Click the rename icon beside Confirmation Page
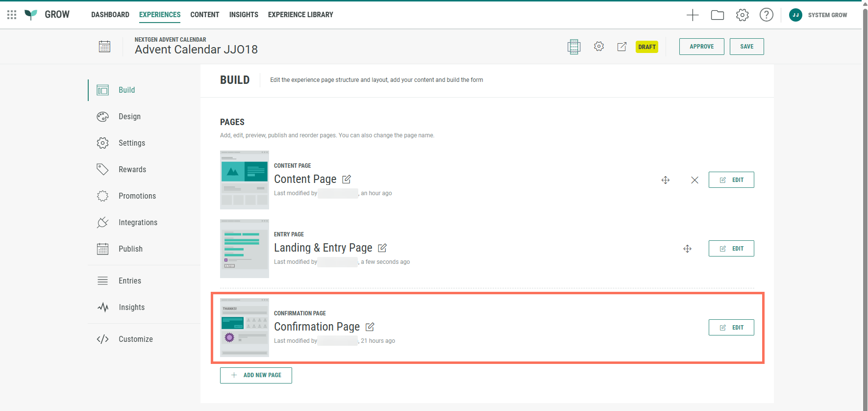This screenshot has height=411, width=868. click(370, 327)
